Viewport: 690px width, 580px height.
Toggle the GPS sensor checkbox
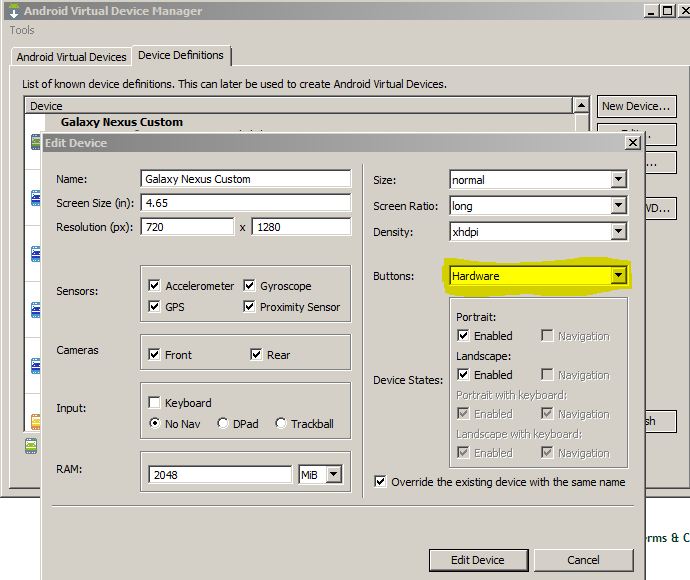click(x=154, y=306)
